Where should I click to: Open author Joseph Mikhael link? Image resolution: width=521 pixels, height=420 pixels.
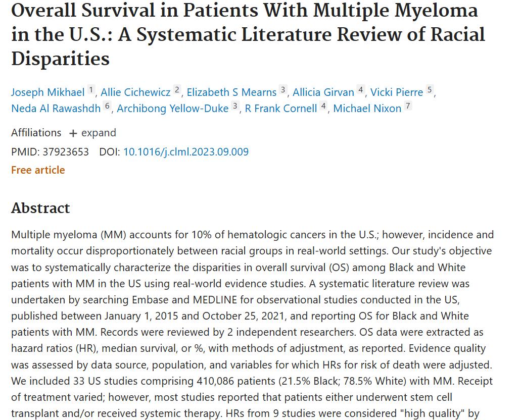point(48,92)
